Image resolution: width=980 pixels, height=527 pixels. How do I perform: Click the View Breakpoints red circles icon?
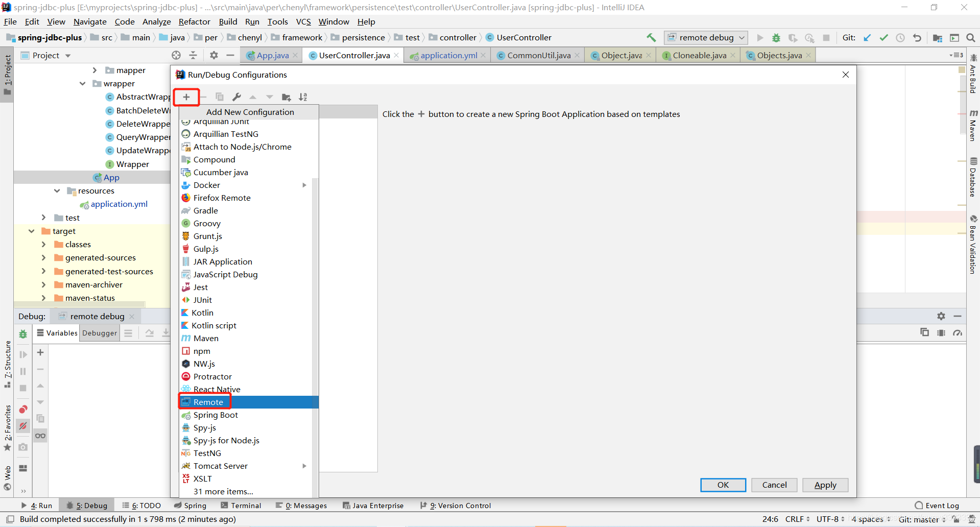tap(23, 410)
